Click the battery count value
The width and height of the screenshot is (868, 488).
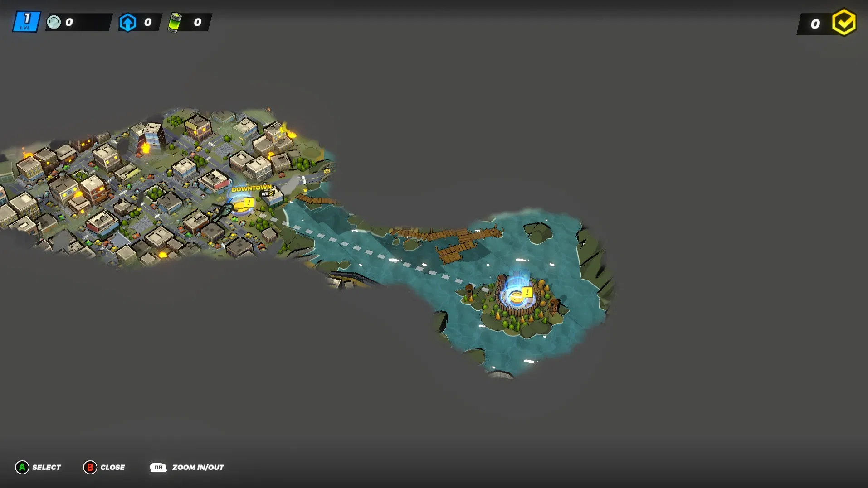click(x=197, y=22)
